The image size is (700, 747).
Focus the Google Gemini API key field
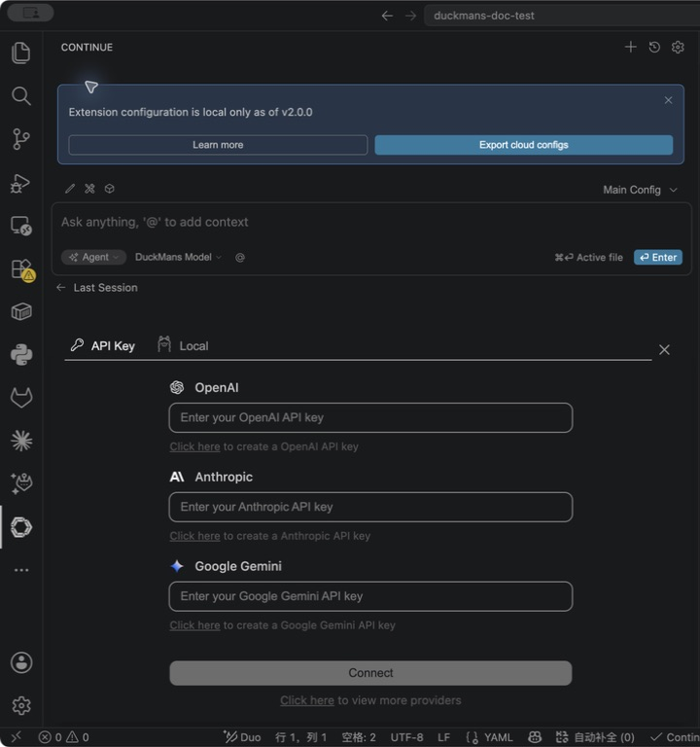370,596
